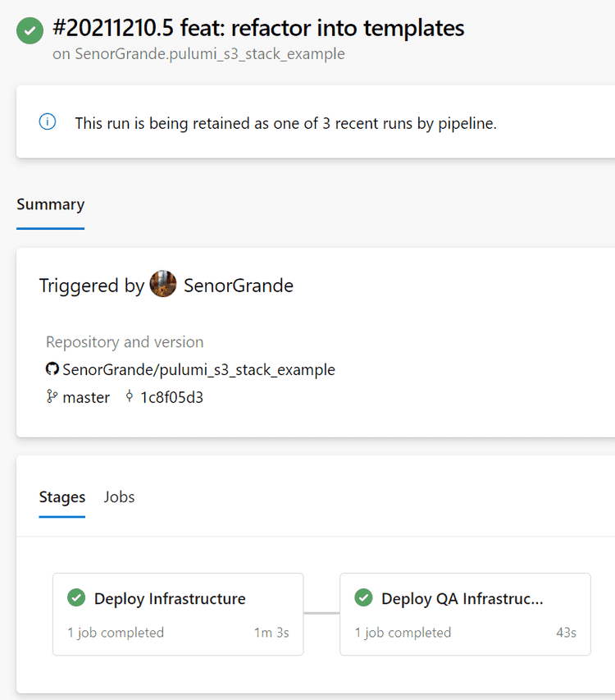Click the SenorGrande user name
Viewport: 615px width, 700px height.
click(x=239, y=286)
